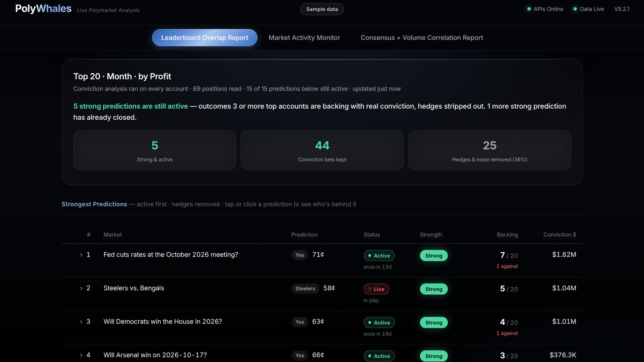Screen dimensions: 644x362
Task: Click the Yes prediction chip for Arsenal market
Action: (300, 355)
